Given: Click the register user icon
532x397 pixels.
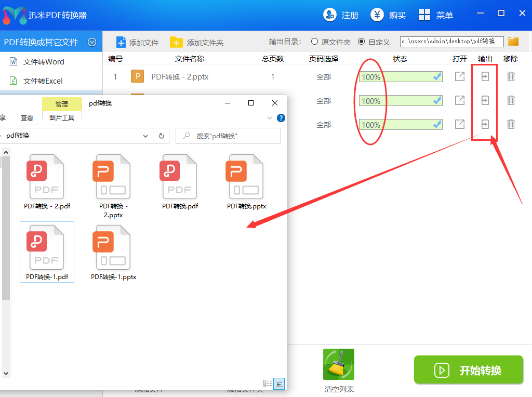Looking at the screenshot, I should click(x=329, y=15).
